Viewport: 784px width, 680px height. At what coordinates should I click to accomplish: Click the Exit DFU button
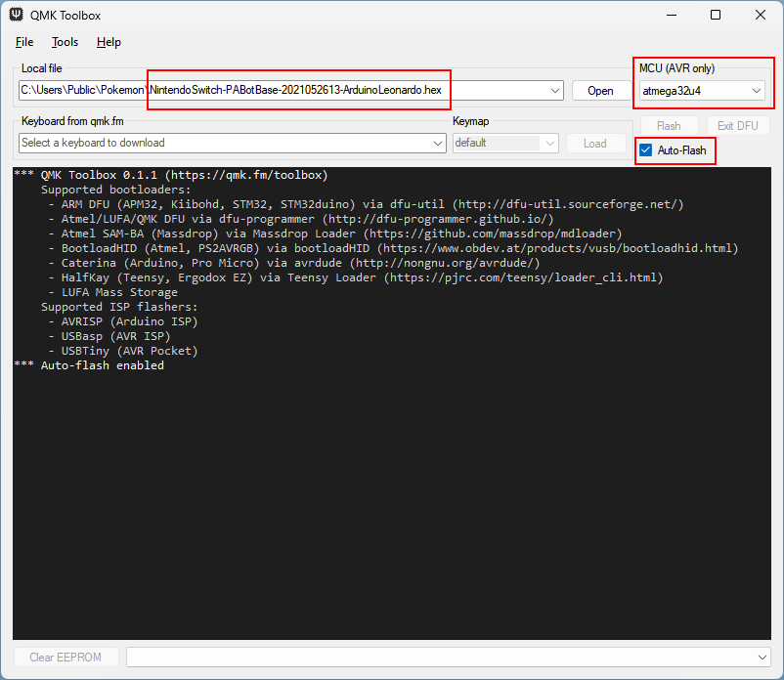point(737,126)
